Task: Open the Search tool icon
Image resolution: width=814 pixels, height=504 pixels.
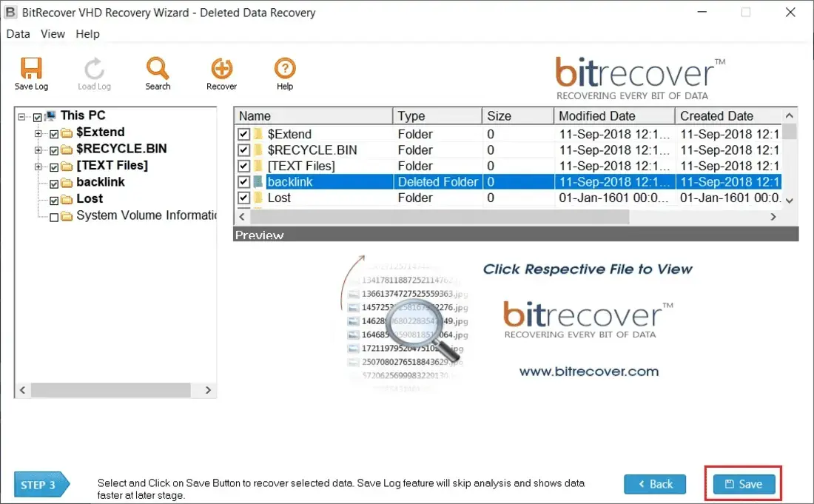Action: [158, 68]
